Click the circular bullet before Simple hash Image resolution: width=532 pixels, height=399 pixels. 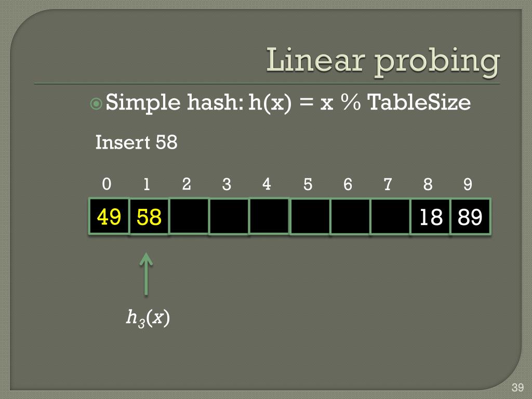(96, 103)
